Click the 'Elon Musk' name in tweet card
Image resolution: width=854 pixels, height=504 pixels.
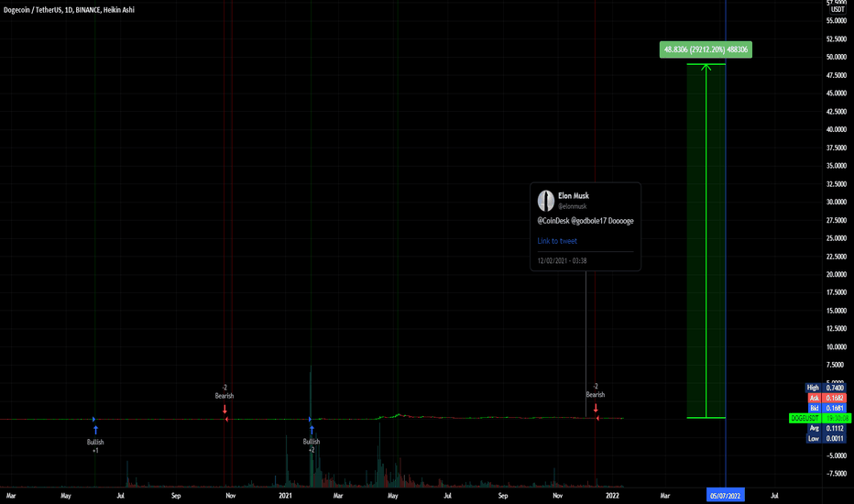click(x=573, y=195)
